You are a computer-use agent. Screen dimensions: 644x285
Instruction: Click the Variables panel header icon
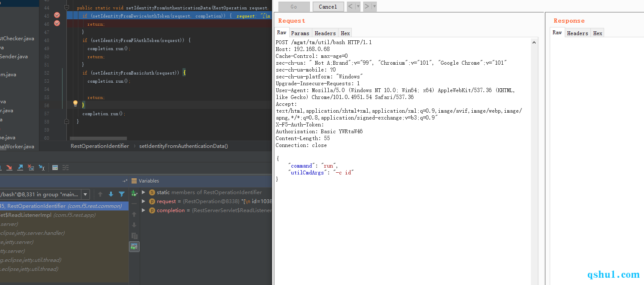[134, 181]
